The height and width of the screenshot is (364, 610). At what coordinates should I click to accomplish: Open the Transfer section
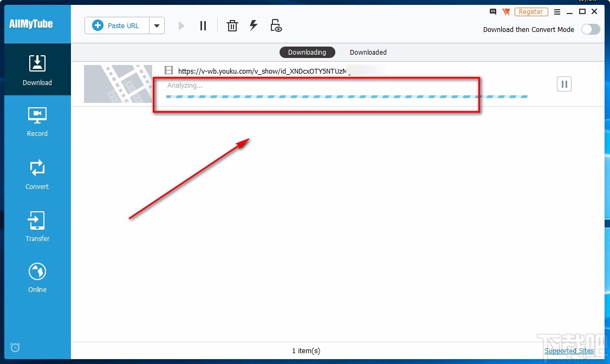(x=37, y=226)
